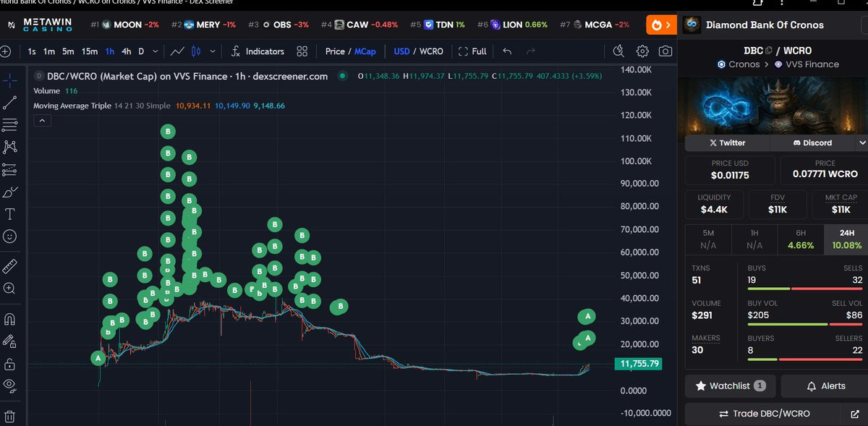
Task: Open the Indicators menu
Action: pos(257,51)
